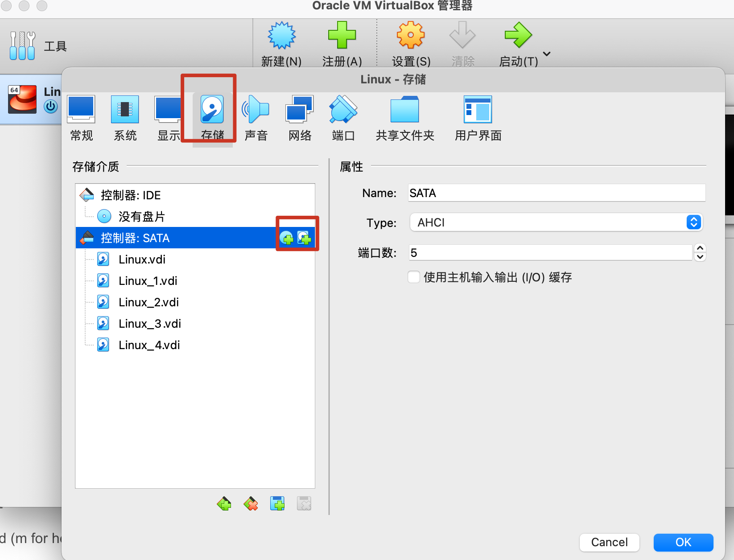Click the remove attachment icon below storage tree
The height and width of the screenshot is (560, 734).
tap(304, 504)
